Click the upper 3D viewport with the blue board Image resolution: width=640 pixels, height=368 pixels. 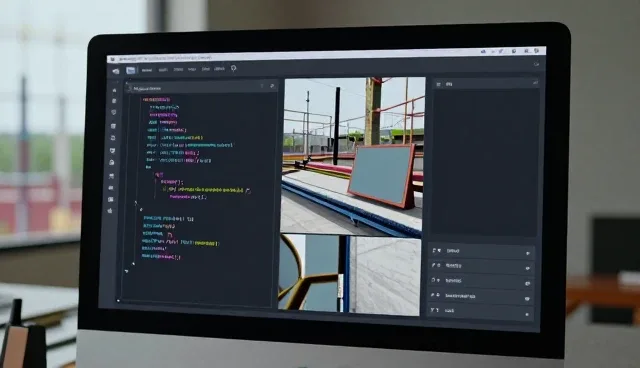[353, 156]
